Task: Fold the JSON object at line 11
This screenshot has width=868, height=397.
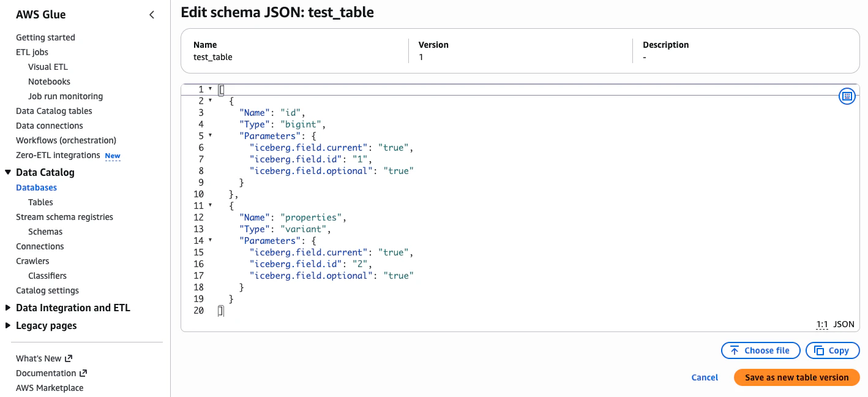Action: click(x=211, y=205)
